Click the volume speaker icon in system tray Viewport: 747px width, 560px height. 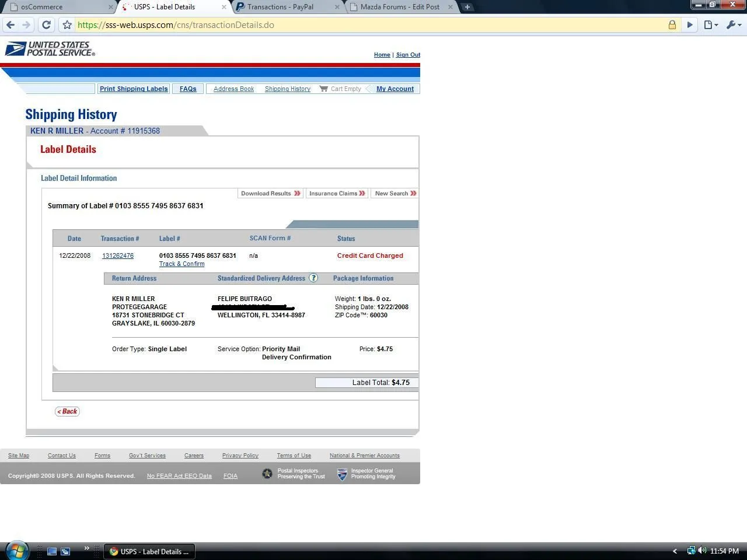click(701, 551)
